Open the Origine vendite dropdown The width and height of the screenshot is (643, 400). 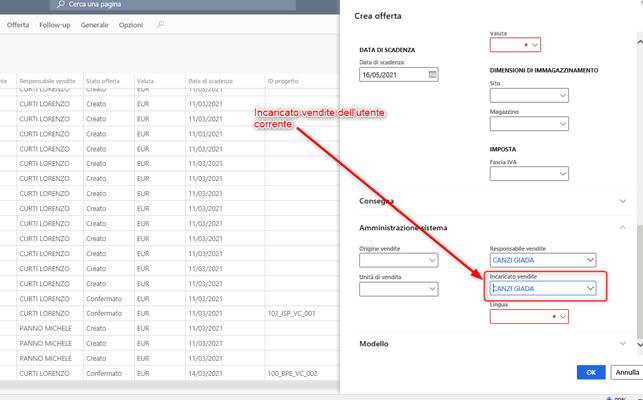pos(432,260)
